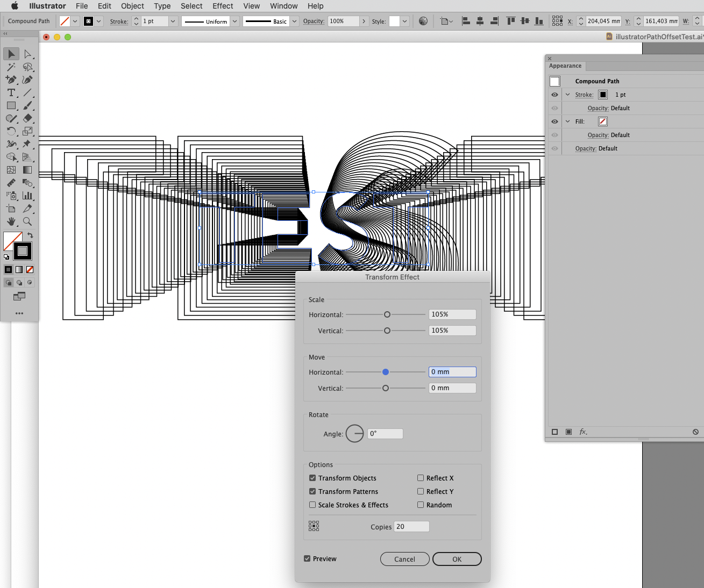704x588 pixels.
Task: Select the Type tool
Action: (x=11, y=92)
